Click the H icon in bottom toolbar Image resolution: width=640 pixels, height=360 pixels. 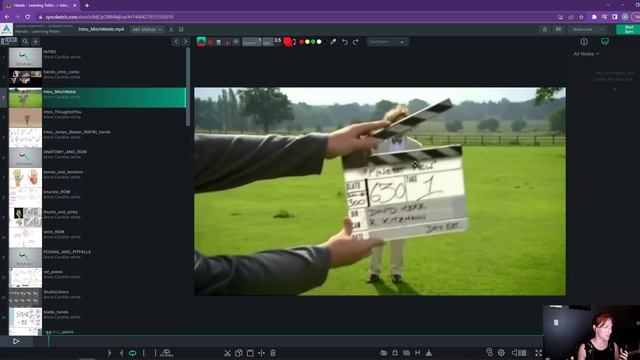418,353
